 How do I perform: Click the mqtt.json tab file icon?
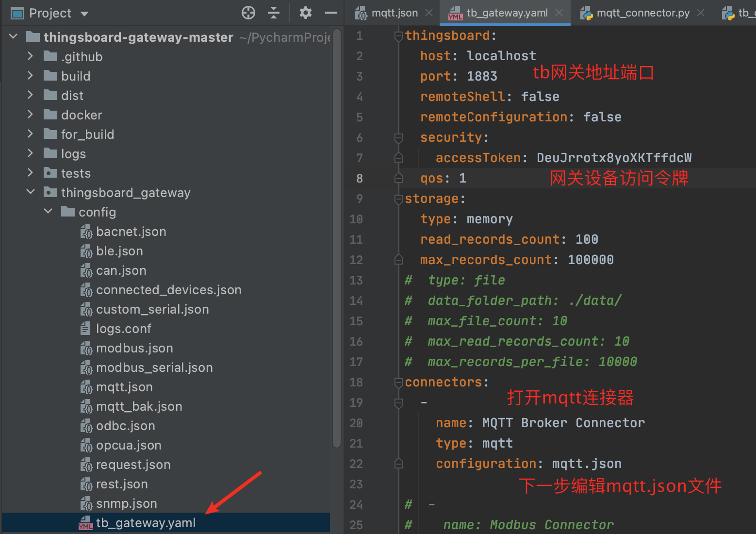(361, 13)
